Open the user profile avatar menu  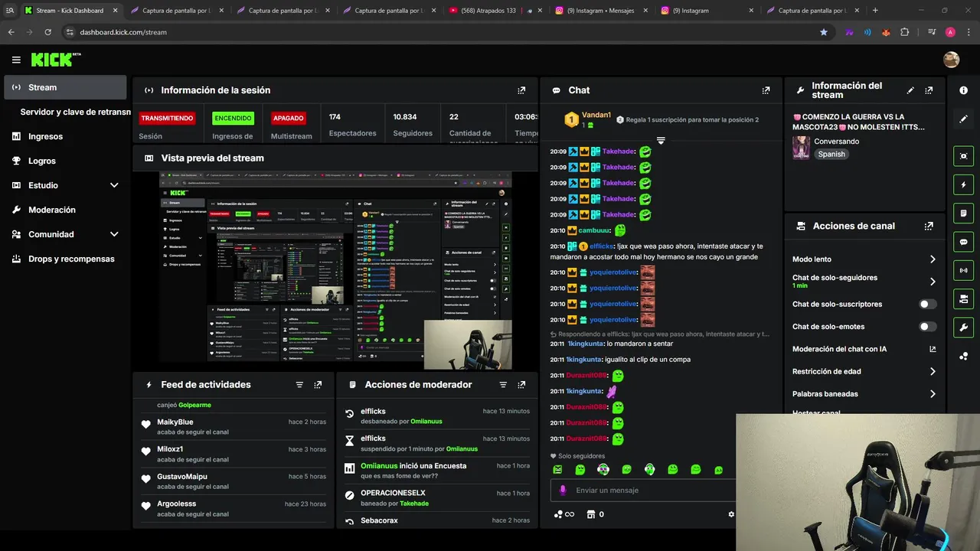951,60
